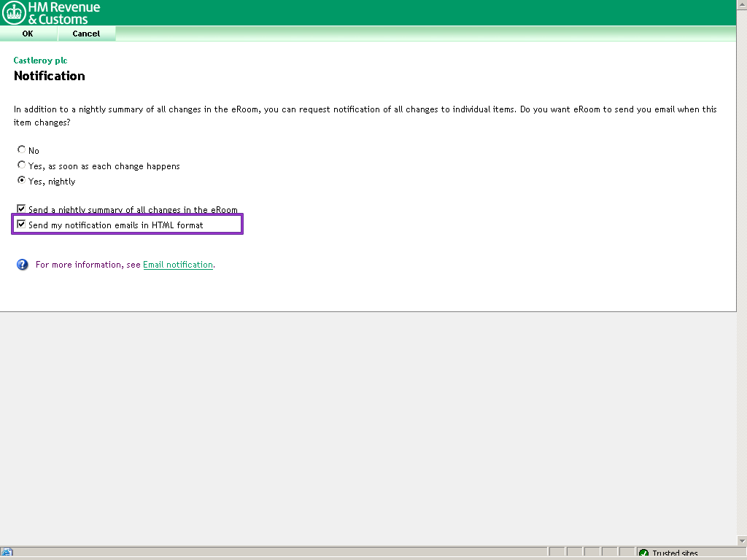Choose "Yes, as soon as each change happens"
Viewport: 747px width, 560px height.
click(21, 166)
